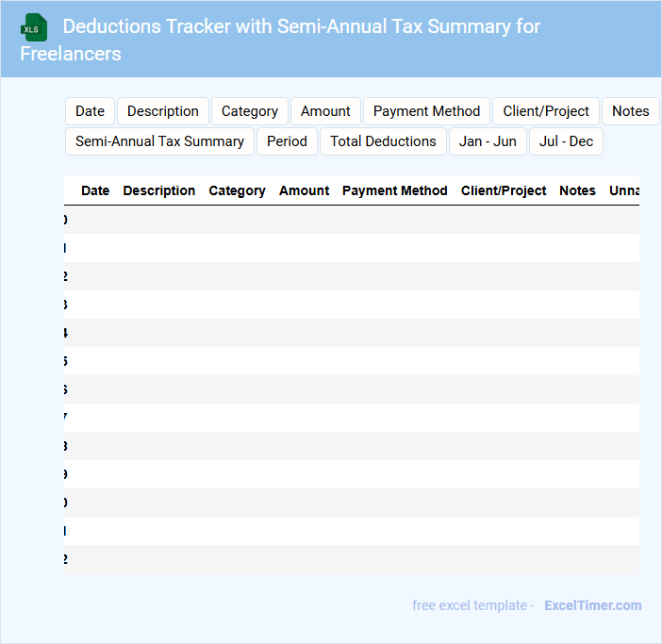Click the Client/Project tag
This screenshot has width=662, height=644.
coord(545,111)
